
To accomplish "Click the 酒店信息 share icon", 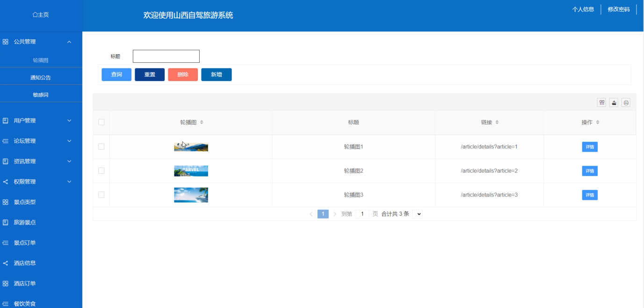I will (x=6, y=263).
